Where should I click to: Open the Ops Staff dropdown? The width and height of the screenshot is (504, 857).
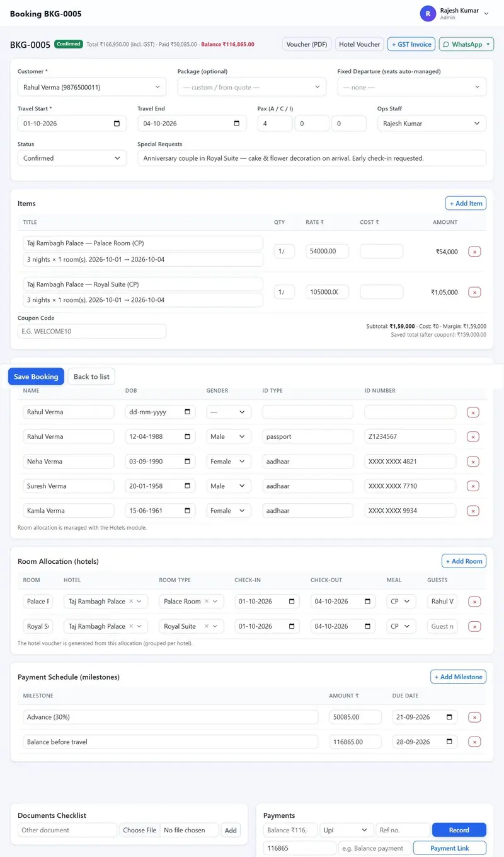click(432, 124)
